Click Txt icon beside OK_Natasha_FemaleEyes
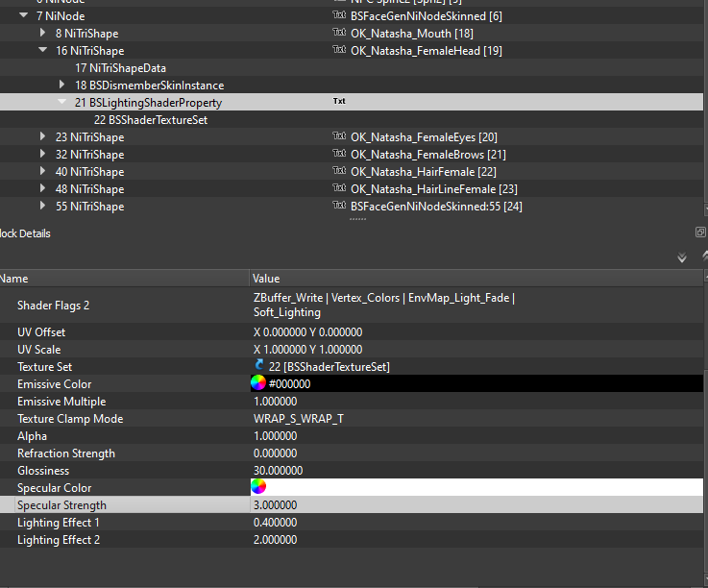Image resolution: width=708 pixels, height=588 pixels. pyautogui.click(x=339, y=136)
